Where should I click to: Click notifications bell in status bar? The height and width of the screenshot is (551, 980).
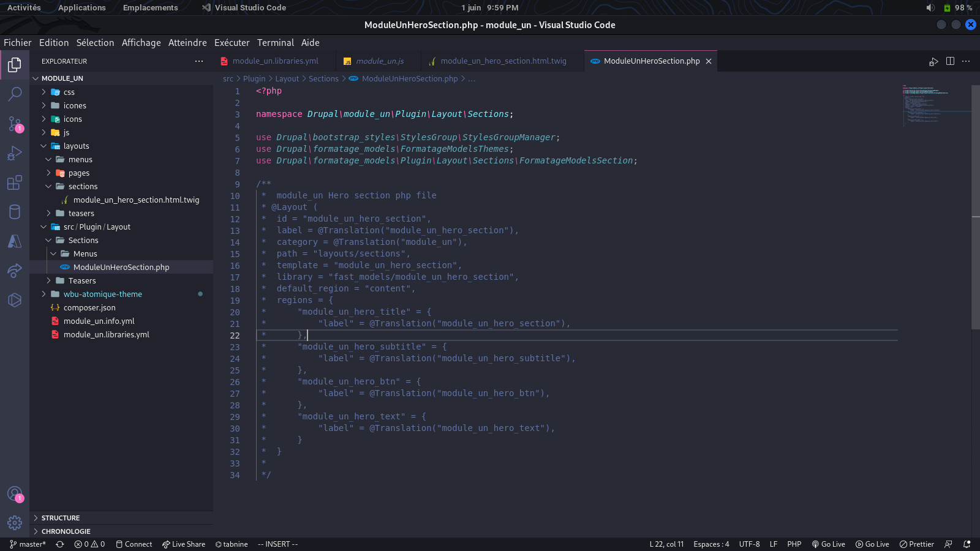(967, 544)
